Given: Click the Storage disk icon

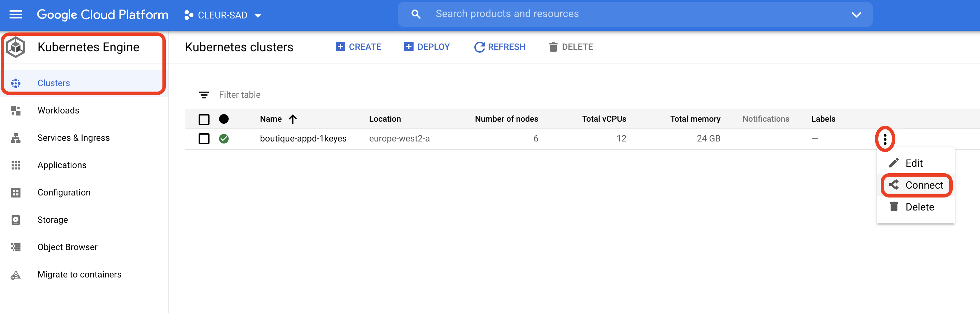Looking at the screenshot, I should pyautogui.click(x=16, y=220).
